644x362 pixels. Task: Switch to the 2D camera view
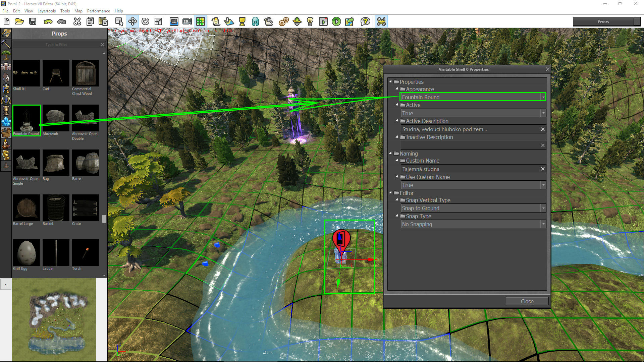point(187,22)
